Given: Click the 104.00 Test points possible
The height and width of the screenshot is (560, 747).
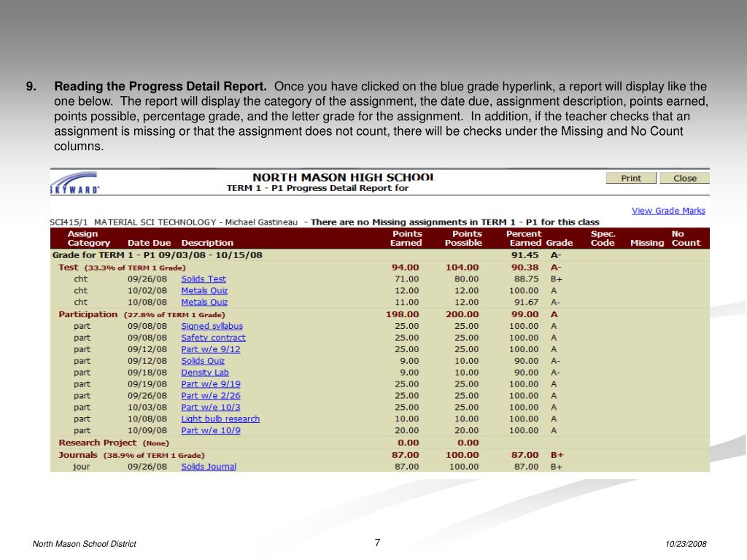Looking at the screenshot, I should pos(462,268).
